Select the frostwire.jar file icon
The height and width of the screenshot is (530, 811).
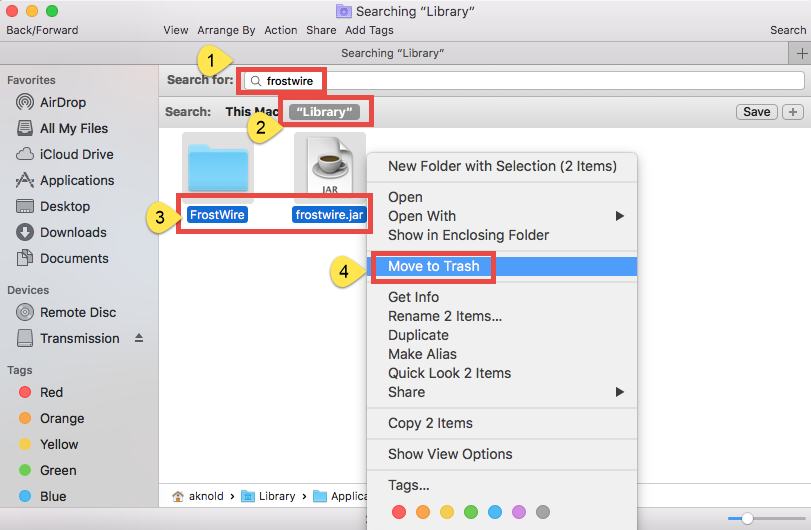tap(329, 164)
